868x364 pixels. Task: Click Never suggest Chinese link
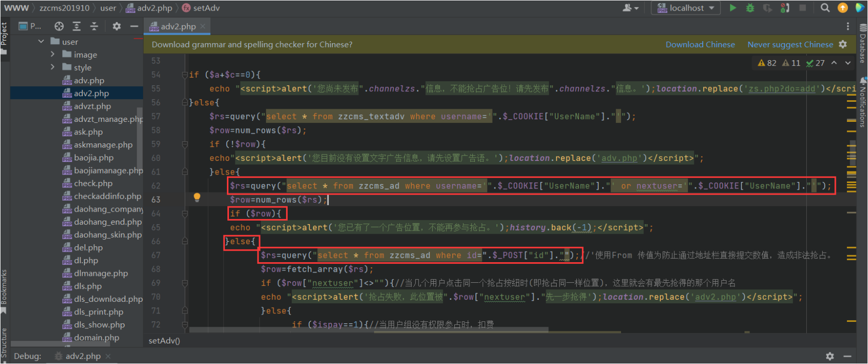point(790,45)
